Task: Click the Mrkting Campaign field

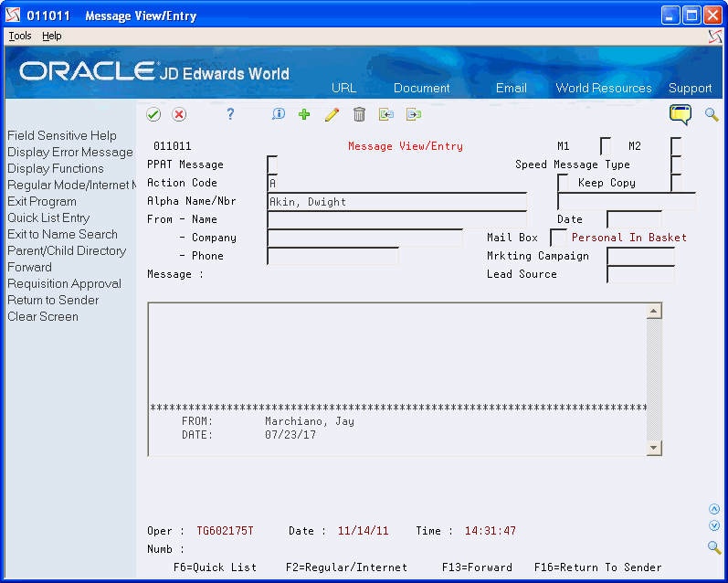Action: (x=640, y=256)
